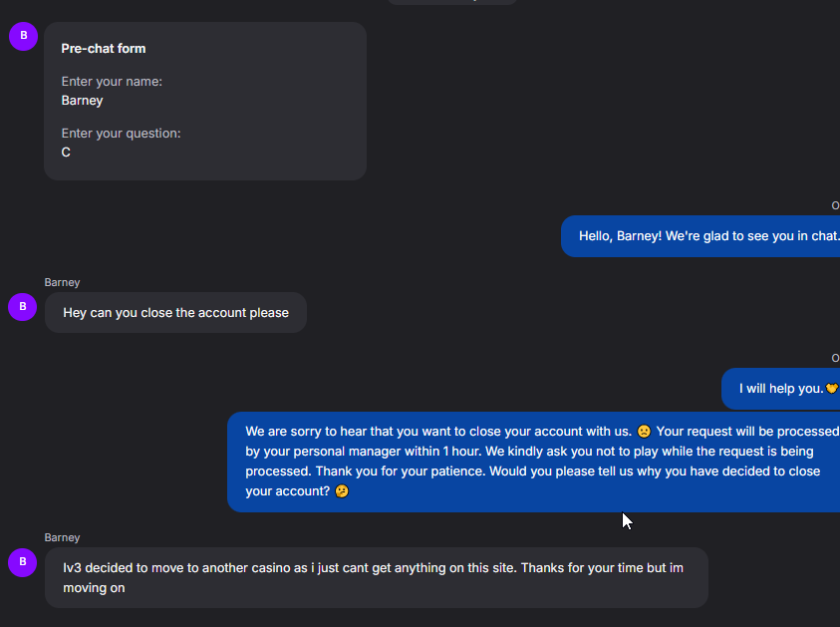
Task: Click the "Enter your question:" label
Action: [121, 134]
